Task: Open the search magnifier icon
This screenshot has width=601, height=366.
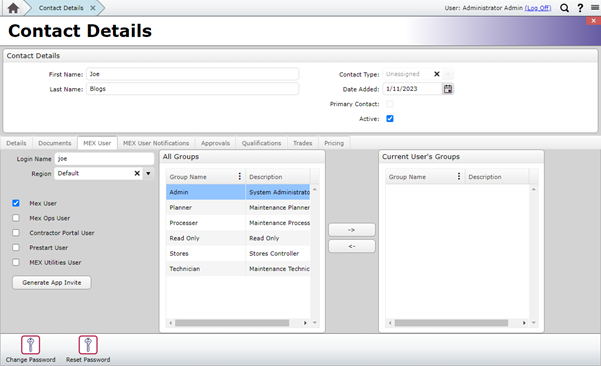Action: [564, 8]
